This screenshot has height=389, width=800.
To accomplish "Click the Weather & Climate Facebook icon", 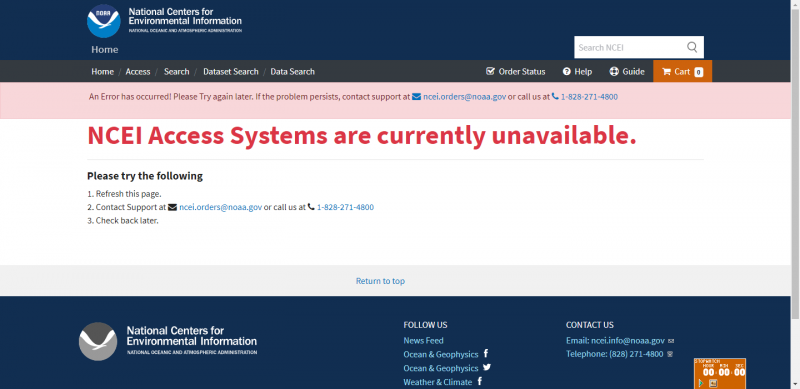I will coord(480,381).
